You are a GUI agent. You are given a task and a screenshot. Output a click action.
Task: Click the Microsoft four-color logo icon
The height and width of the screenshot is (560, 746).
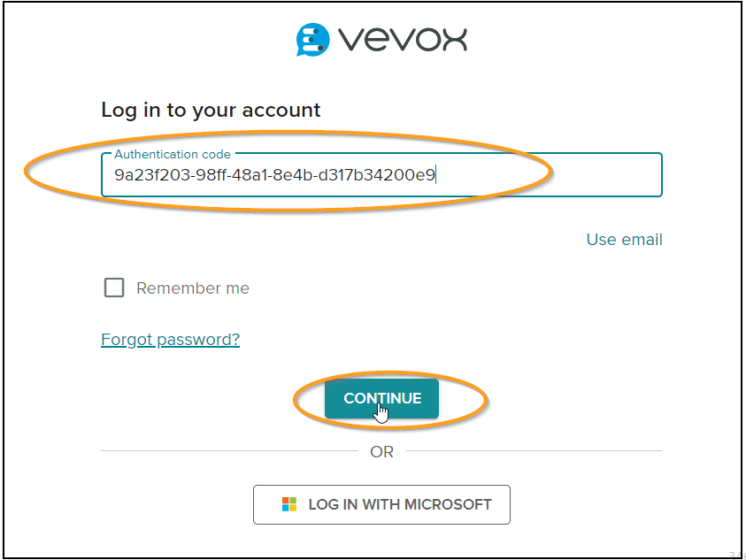pyautogui.click(x=289, y=504)
